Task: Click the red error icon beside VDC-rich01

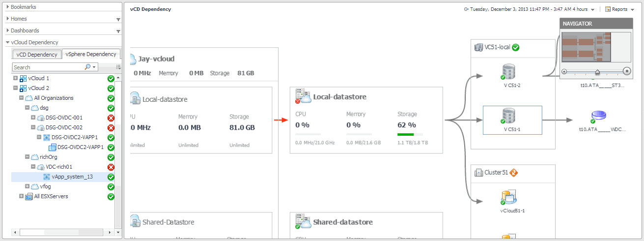Action: (111, 167)
